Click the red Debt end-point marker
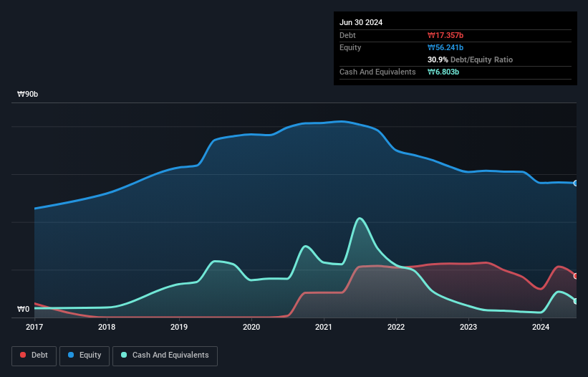The width and height of the screenshot is (588, 377). click(576, 276)
